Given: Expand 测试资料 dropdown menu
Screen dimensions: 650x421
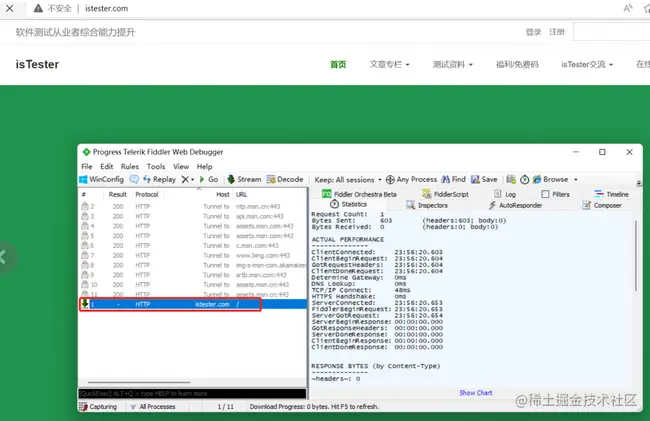Looking at the screenshot, I should point(453,64).
